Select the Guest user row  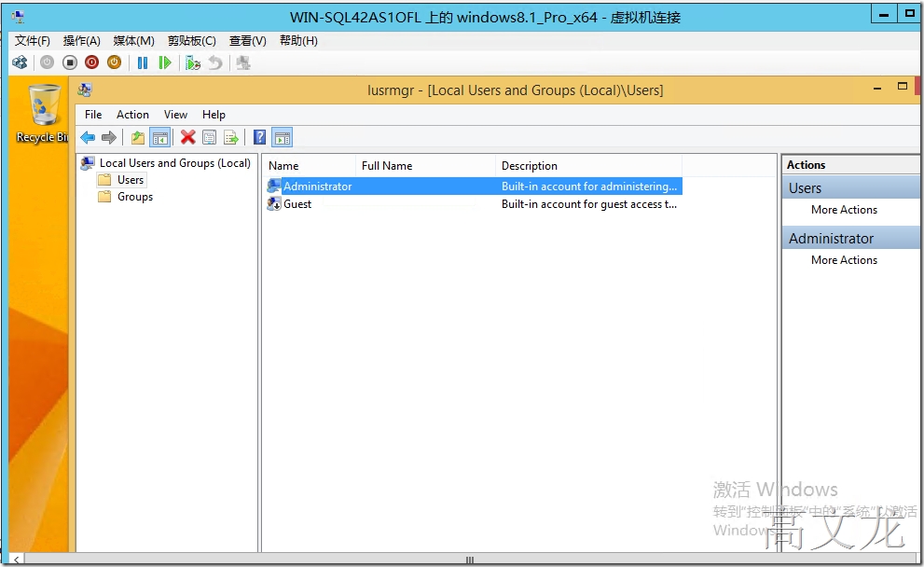[474, 204]
